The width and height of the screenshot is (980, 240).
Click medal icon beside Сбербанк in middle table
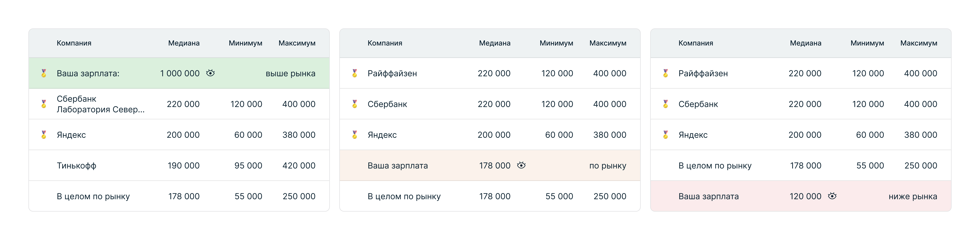[354, 104]
